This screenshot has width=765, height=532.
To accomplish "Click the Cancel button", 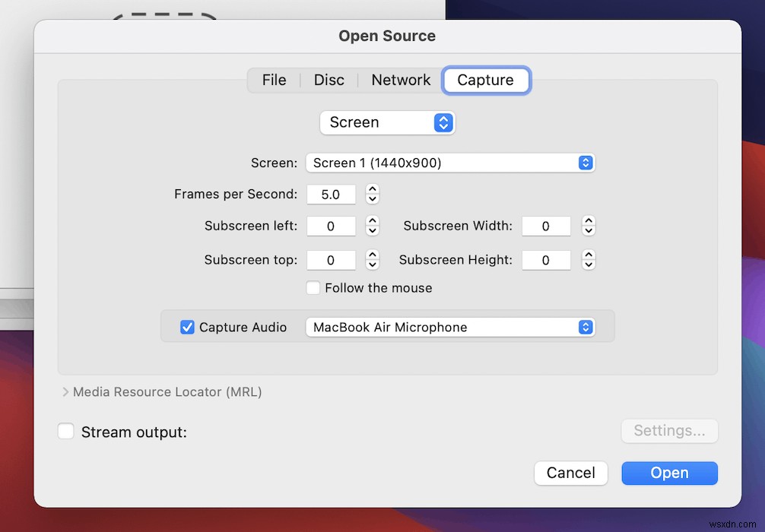I will click(x=570, y=473).
